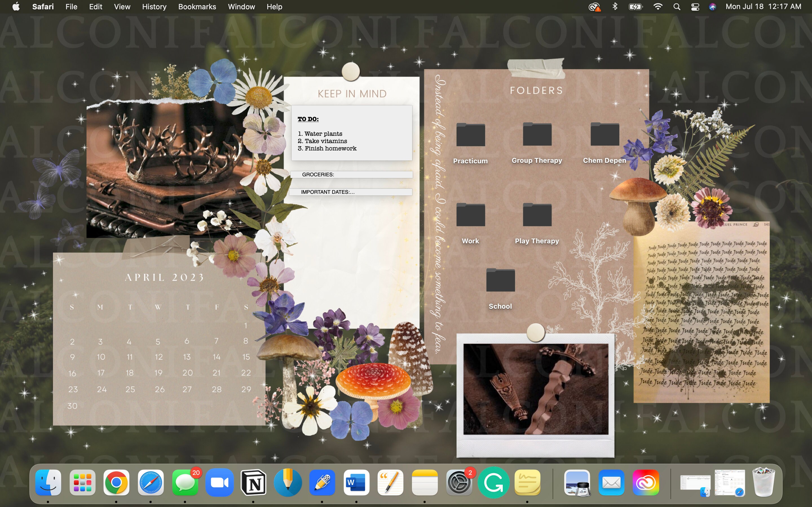Open Notion from the Dock
The image size is (812, 507).
[254, 482]
